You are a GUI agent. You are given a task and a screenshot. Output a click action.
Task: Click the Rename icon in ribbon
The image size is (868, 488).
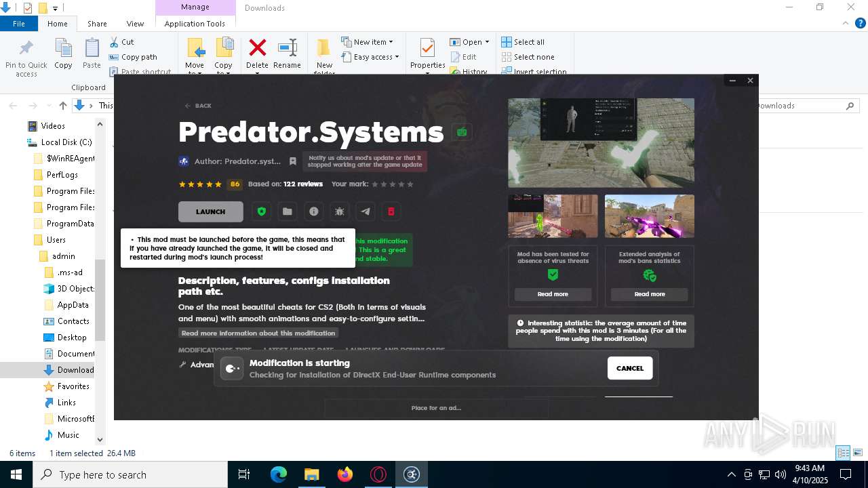coord(288,47)
